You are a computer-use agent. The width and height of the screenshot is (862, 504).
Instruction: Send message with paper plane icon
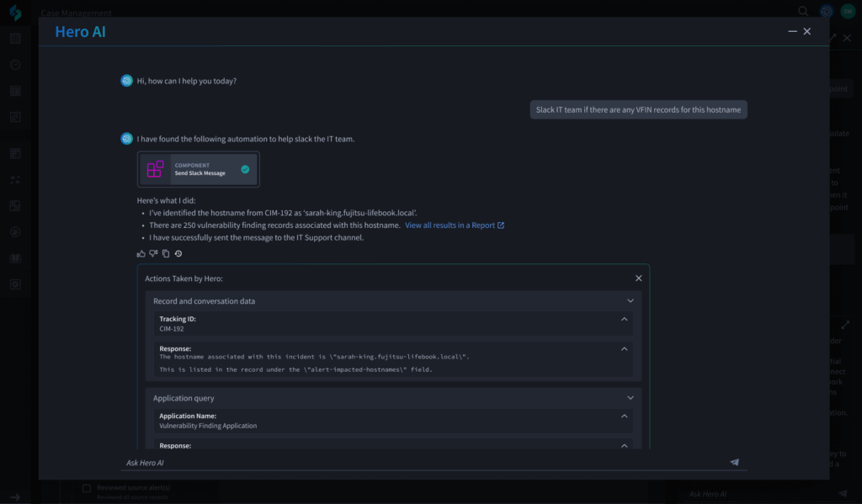(734, 462)
